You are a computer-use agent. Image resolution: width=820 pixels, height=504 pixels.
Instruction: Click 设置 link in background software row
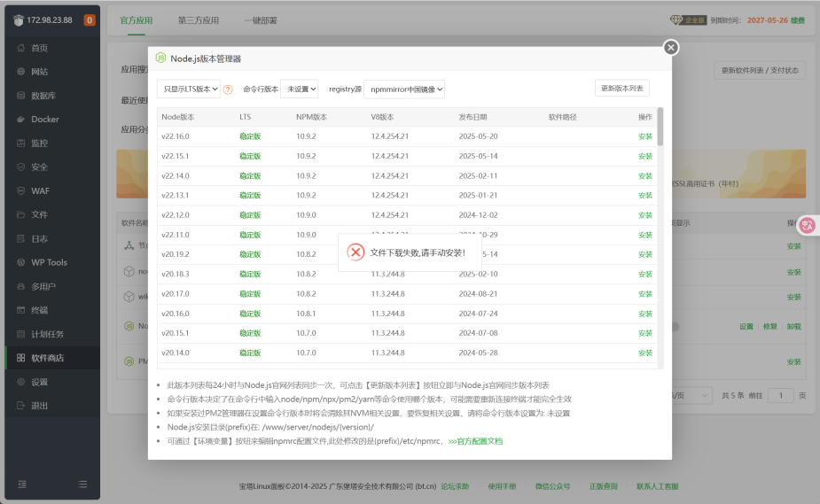(746, 327)
